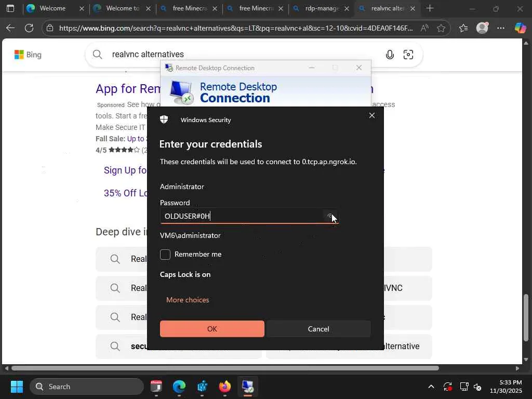Switch to the second free Minecraft tab
This screenshot has height=399, width=532.
coord(255,8)
